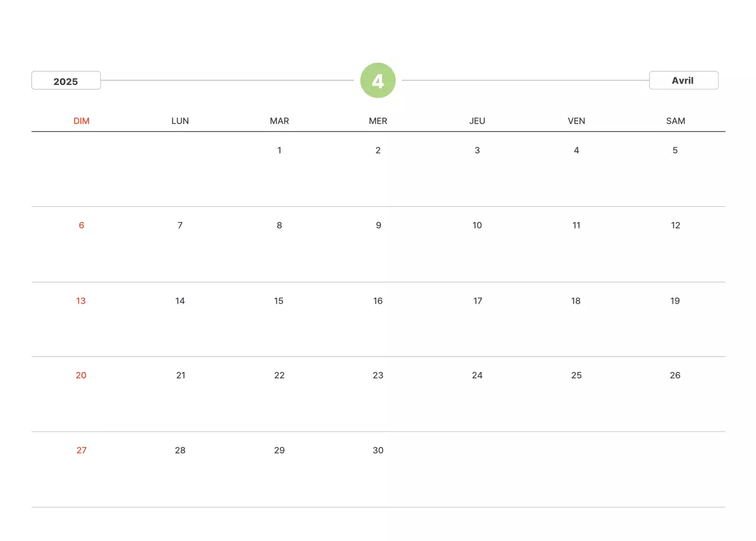The image size is (756, 541).
Task: Select the SAM column header
Action: coord(675,121)
